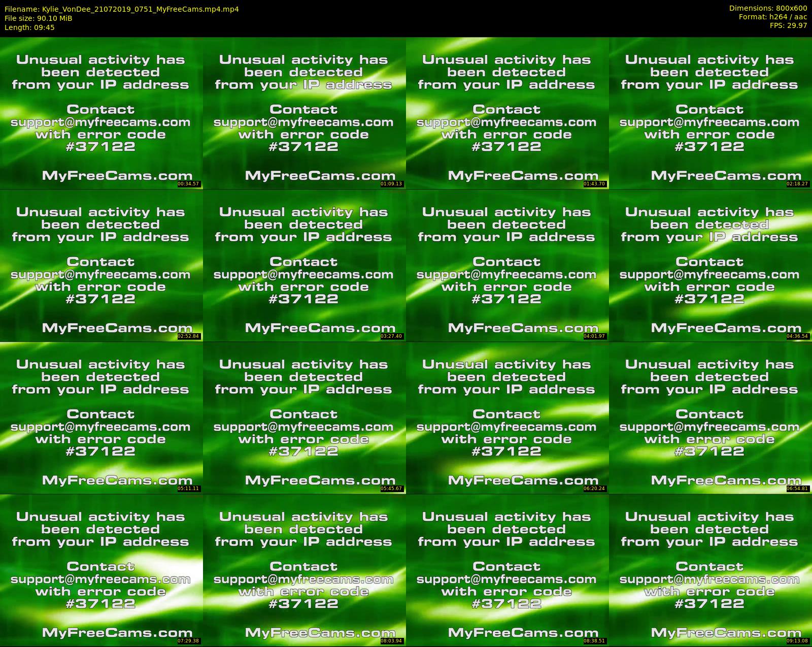Open the thumbnail frame stamped 03:27.40
Viewport: 812px width, 647px height.
(304, 265)
